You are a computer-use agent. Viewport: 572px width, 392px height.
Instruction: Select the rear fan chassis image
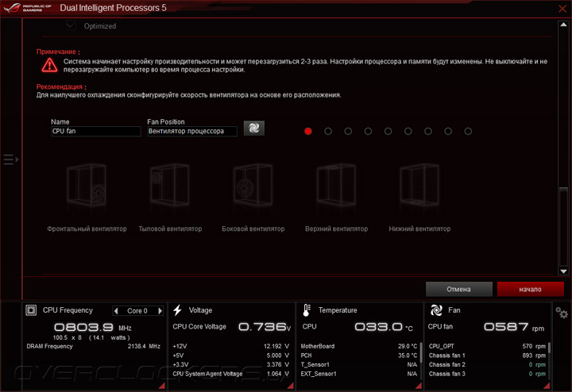pos(170,185)
